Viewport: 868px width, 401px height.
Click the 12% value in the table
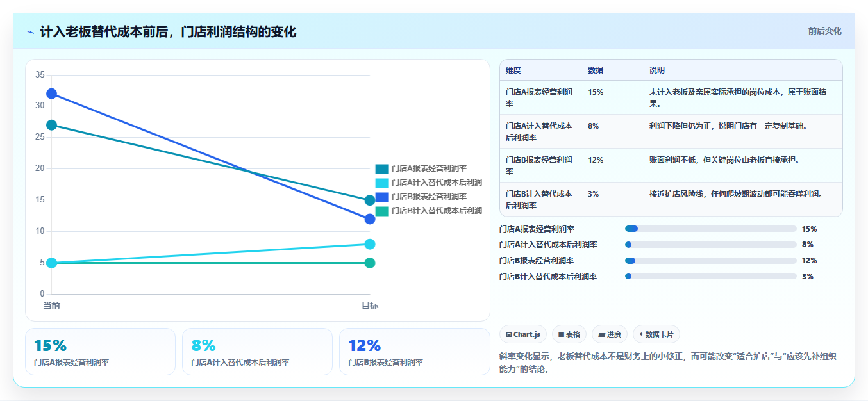click(x=596, y=160)
